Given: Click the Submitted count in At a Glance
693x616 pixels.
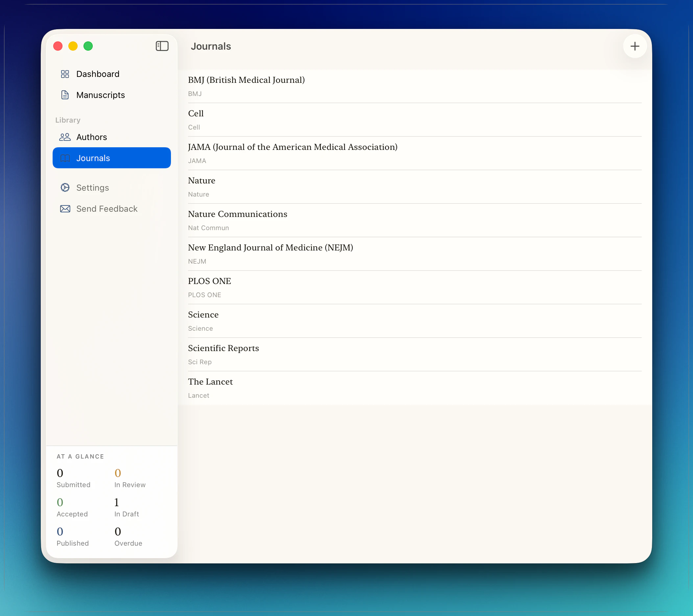Looking at the screenshot, I should pyautogui.click(x=60, y=473).
